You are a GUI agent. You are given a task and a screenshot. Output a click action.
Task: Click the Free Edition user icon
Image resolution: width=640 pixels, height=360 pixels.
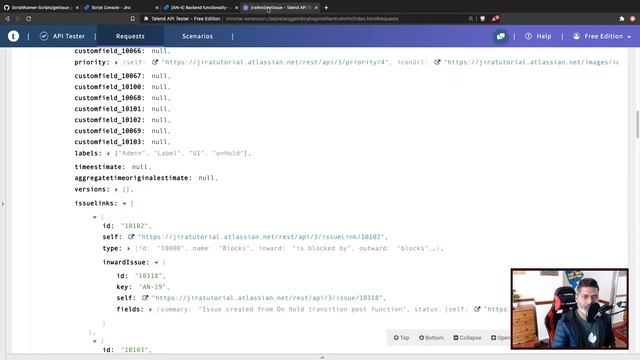tap(576, 36)
